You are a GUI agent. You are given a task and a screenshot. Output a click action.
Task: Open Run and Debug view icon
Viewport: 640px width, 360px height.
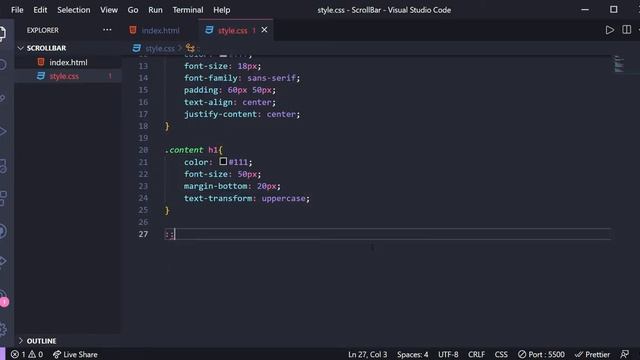[x=2, y=131]
